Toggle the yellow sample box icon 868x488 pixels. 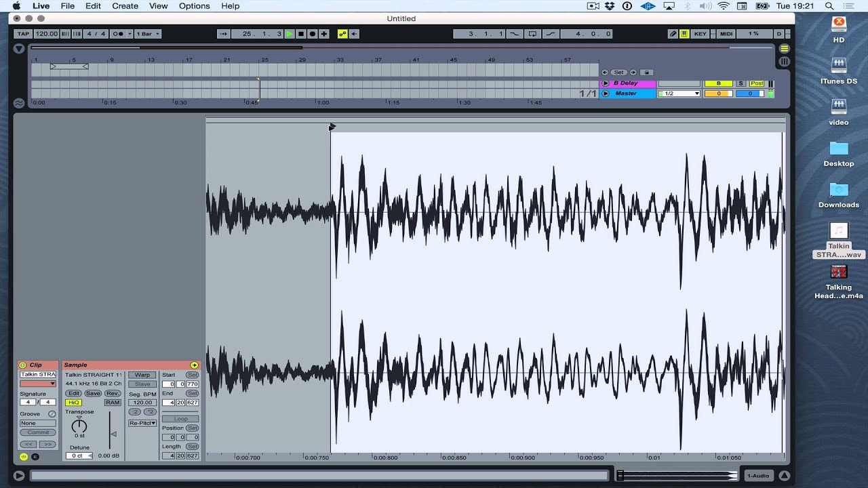(24, 457)
